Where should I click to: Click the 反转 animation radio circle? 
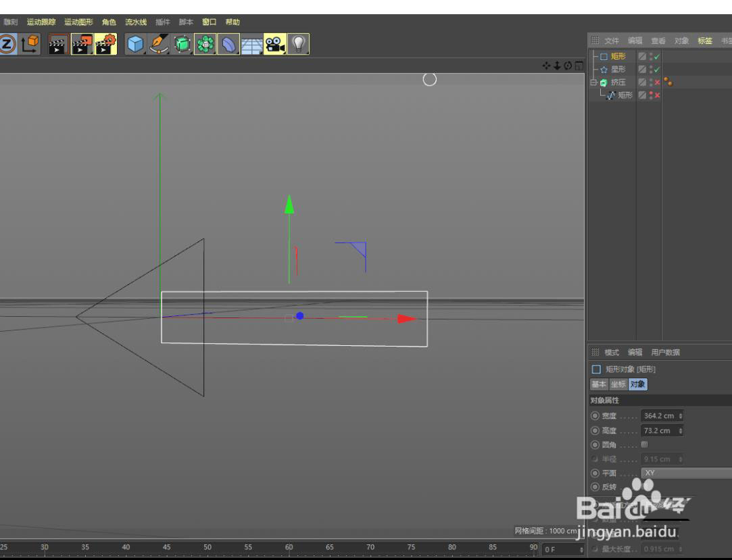[595, 487]
